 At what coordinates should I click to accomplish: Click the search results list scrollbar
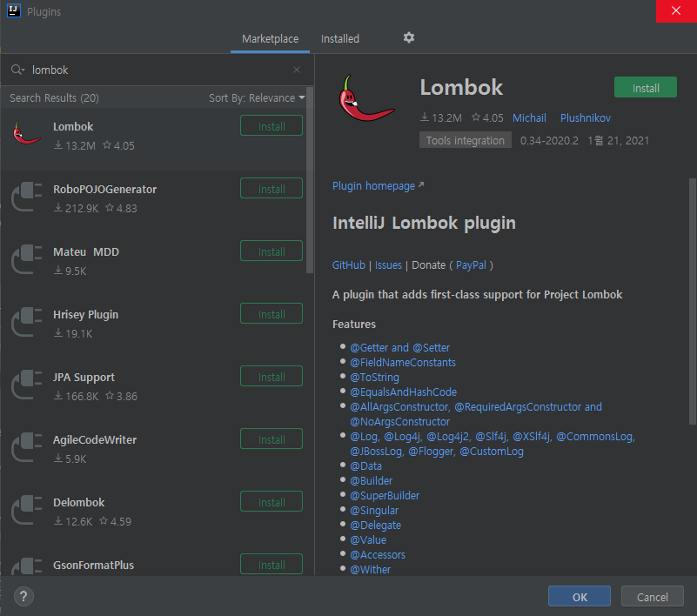[x=310, y=180]
